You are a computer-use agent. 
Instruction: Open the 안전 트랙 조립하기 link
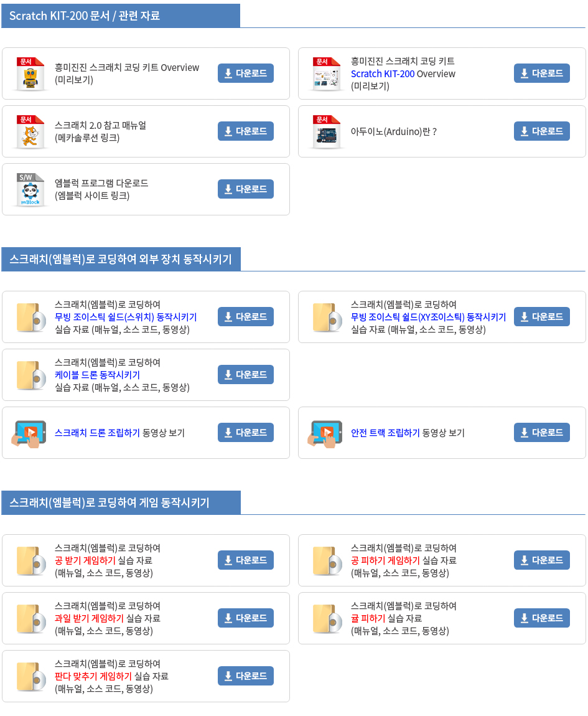(385, 433)
